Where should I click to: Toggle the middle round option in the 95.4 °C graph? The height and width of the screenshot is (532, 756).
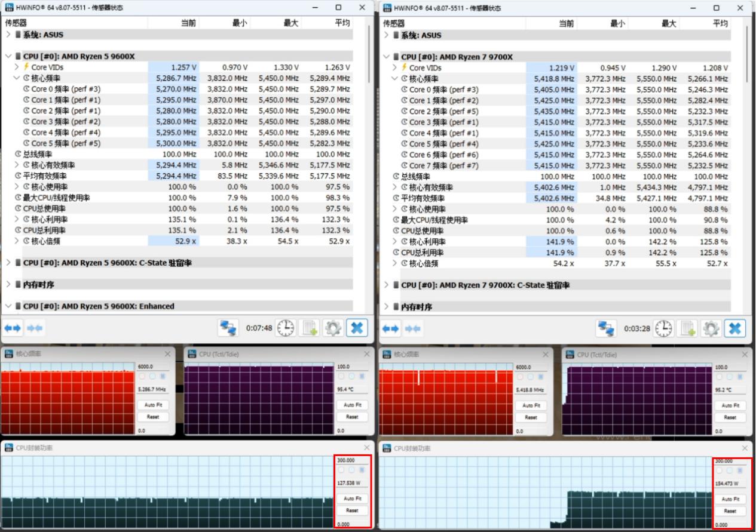(352, 376)
